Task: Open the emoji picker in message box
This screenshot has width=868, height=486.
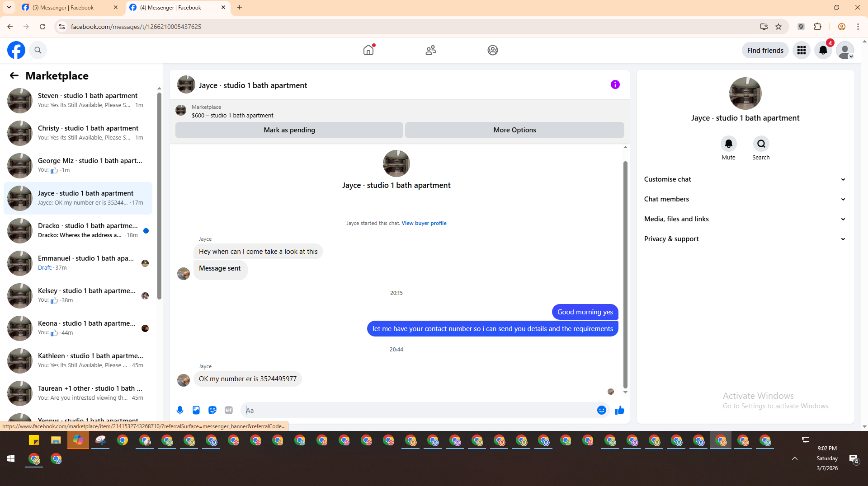Action: point(602,410)
